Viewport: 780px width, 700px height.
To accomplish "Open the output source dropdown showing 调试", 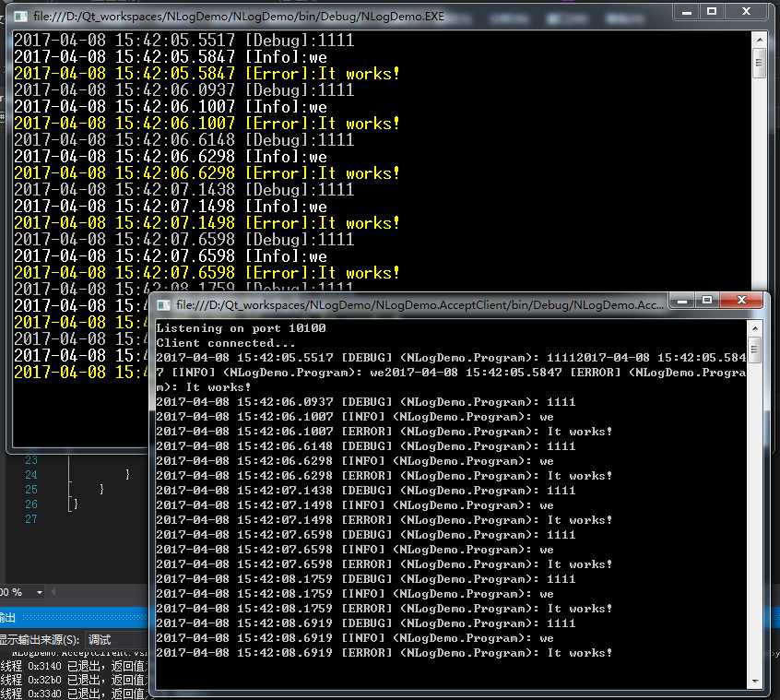I will coord(117,639).
